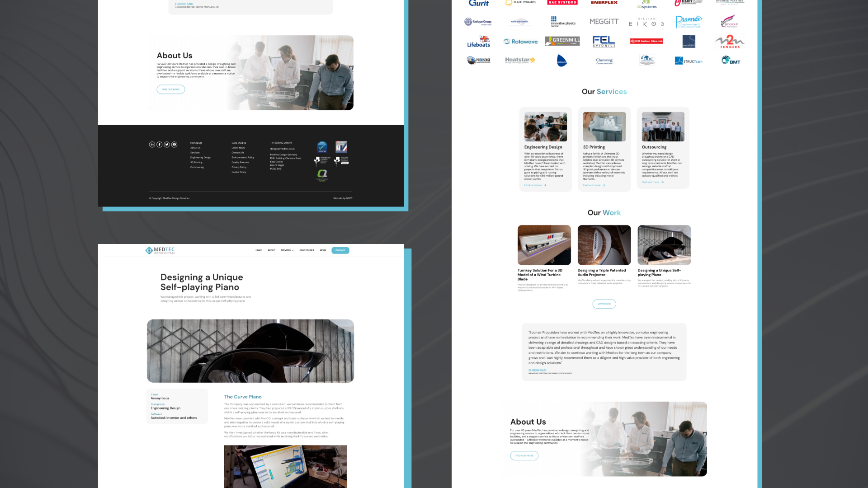Open the News nav menu item

pyautogui.click(x=323, y=250)
